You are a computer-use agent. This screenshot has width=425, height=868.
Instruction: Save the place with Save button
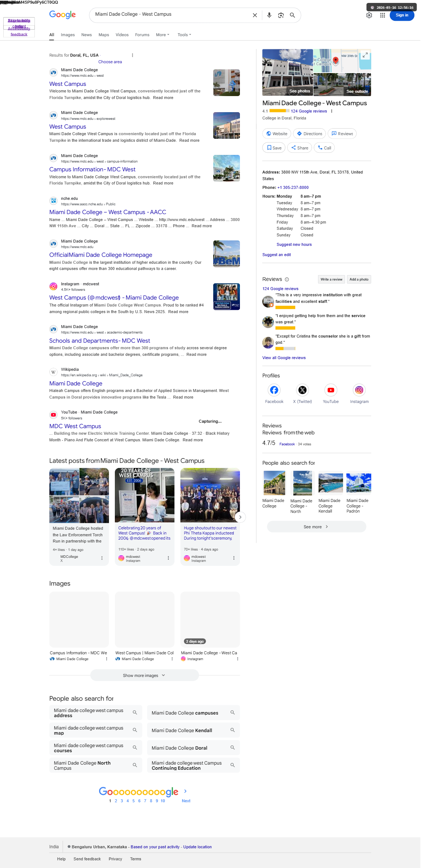pyautogui.click(x=274, y=148)
